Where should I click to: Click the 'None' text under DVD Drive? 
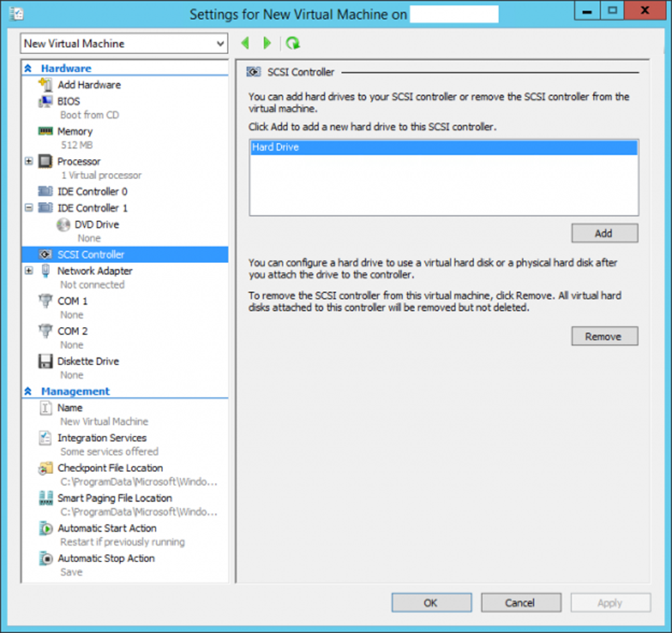point(89,238)
